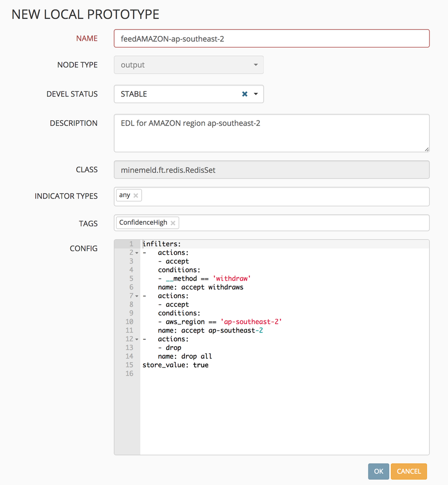Remove the ConfidenceHigh tag
Viewport: 448px width, 485px height.
tap(173, 223)
